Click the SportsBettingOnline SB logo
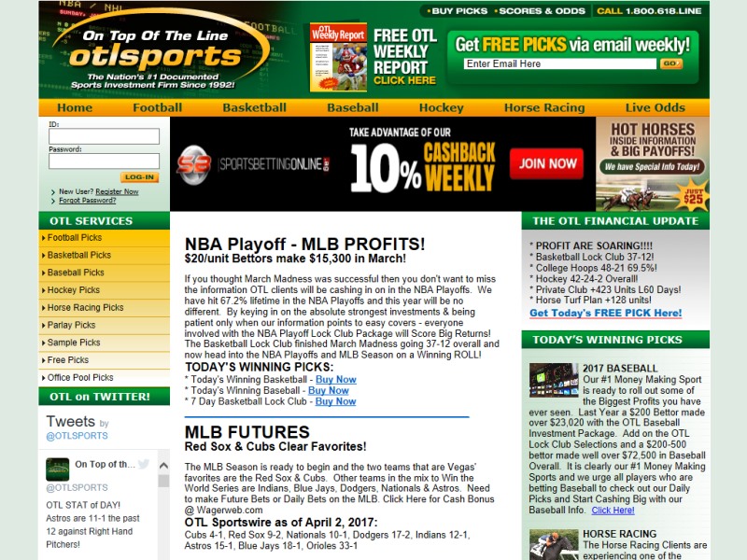 tap(194, 164)
